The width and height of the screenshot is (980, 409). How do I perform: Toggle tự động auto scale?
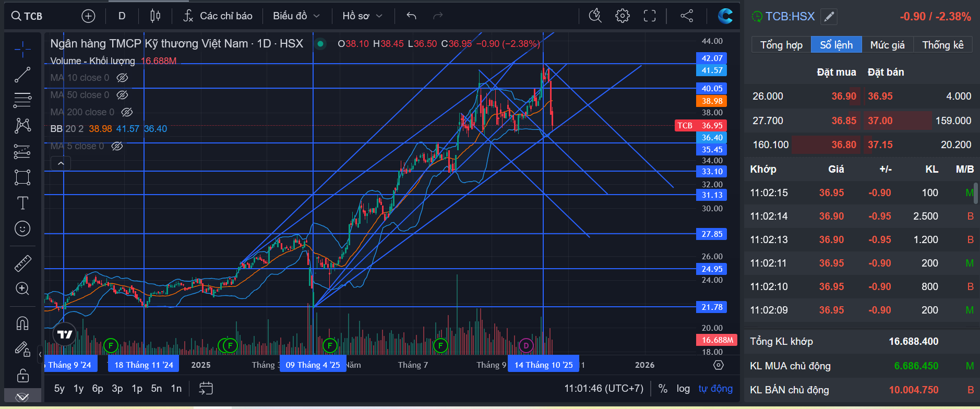[715, 389]
